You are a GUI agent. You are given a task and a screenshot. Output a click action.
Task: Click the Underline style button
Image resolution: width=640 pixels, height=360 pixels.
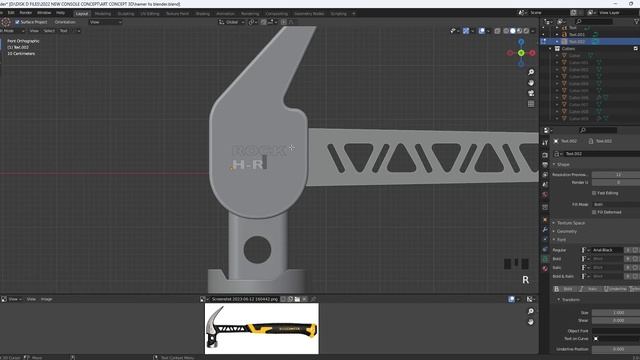click(x=615, y=289)
